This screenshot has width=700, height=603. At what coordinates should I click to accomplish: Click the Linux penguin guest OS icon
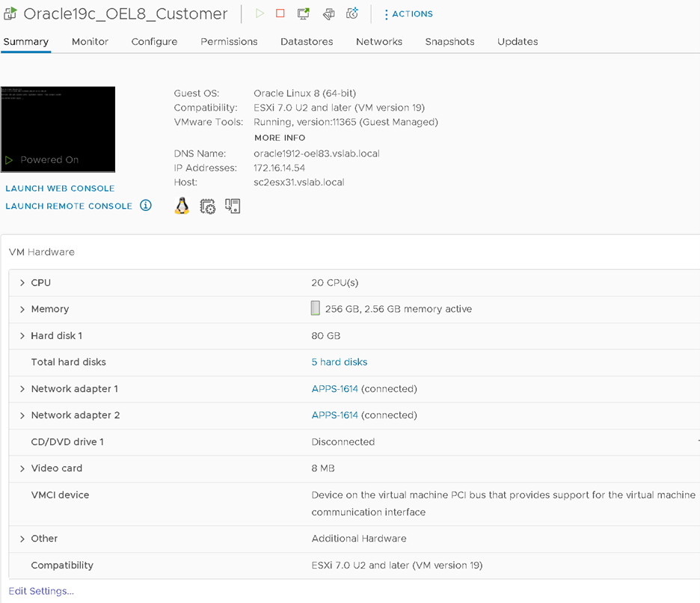(182, 206)
